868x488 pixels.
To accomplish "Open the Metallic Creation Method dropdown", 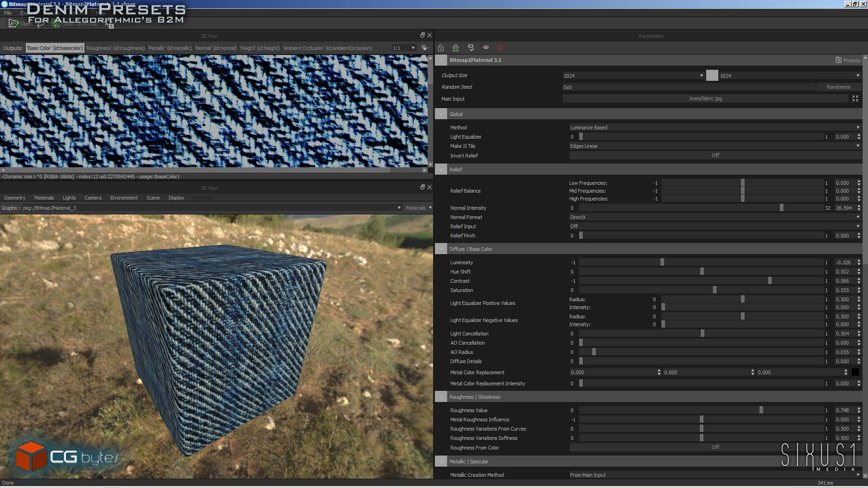I will click(715, 475).
